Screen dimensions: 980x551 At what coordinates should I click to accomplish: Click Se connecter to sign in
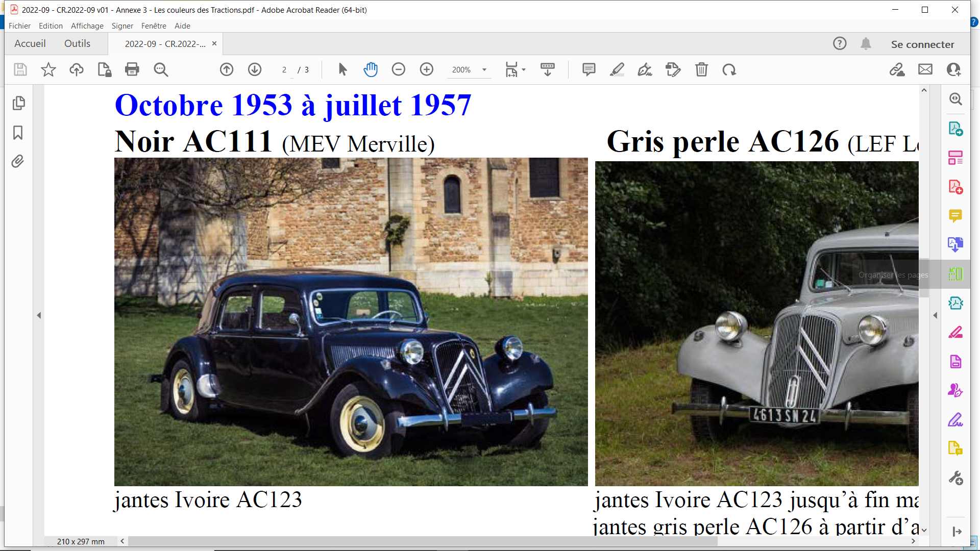coord(922,44)
